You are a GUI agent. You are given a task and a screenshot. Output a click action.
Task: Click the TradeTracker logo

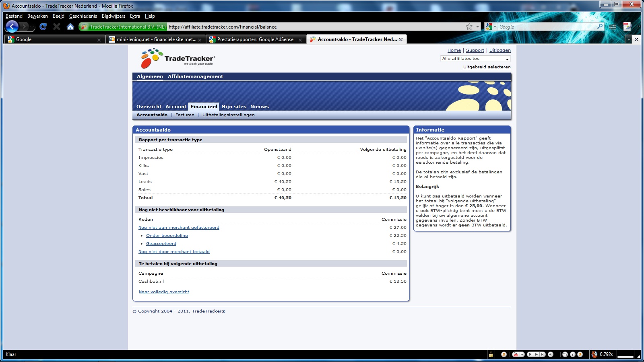pyautogui.click(x=178, y=59)
